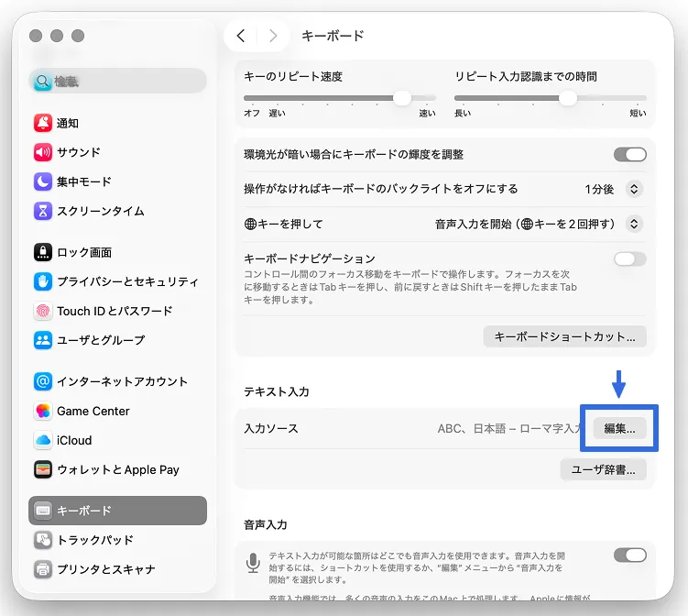Click the iCloud cloud icon
The width and height of the screenshot is (688, 616).
click(43, 440)
